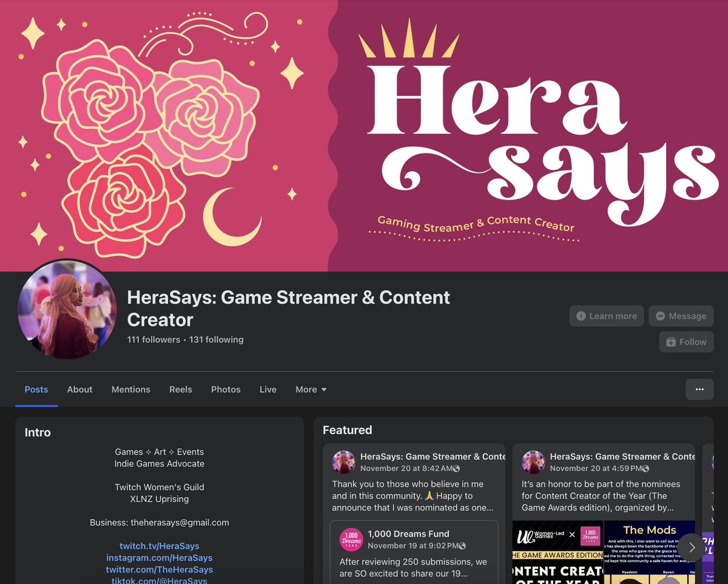Advance the Featured carousel with the arrow

(x=692, y=548)
